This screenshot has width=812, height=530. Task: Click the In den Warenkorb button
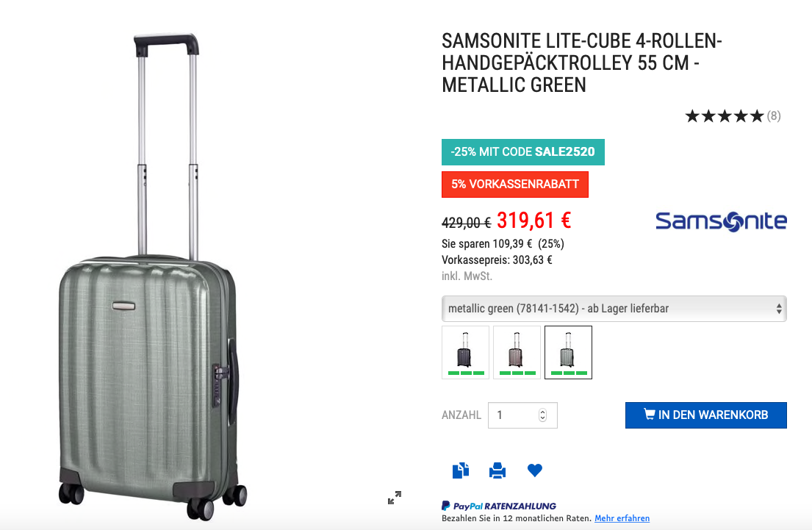coord(705,415)
